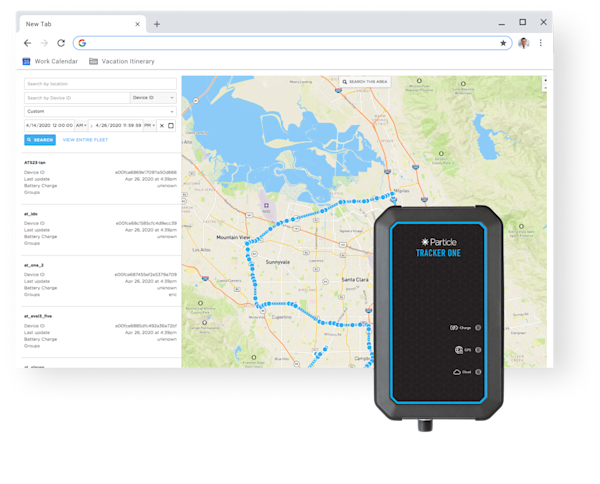Select the New Tab browser tab
Image resolution: width=600 pixels, height=484 pixels.
coord(82,24)
